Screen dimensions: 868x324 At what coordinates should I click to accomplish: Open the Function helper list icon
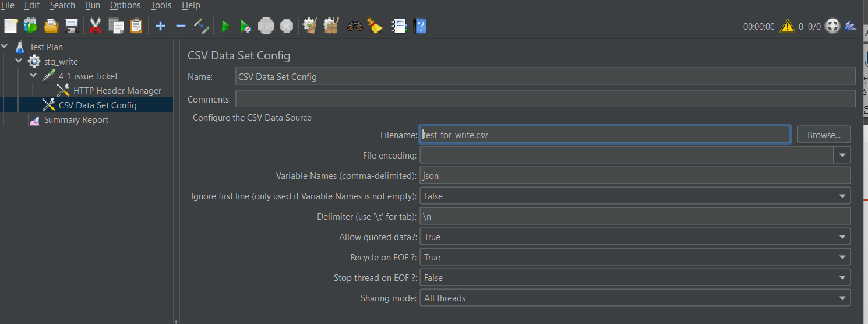(399, 26)
